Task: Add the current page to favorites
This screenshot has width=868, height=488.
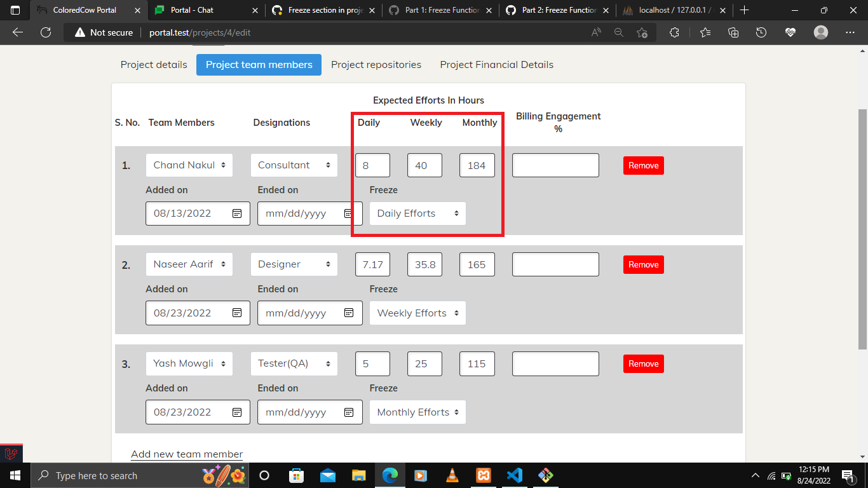Action: [642, 32]
